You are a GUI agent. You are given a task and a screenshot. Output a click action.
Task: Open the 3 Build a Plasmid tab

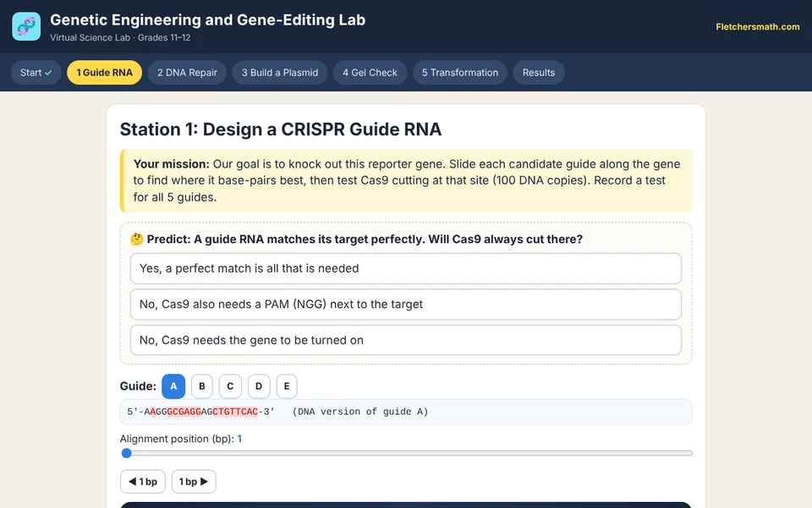[280, 73]
